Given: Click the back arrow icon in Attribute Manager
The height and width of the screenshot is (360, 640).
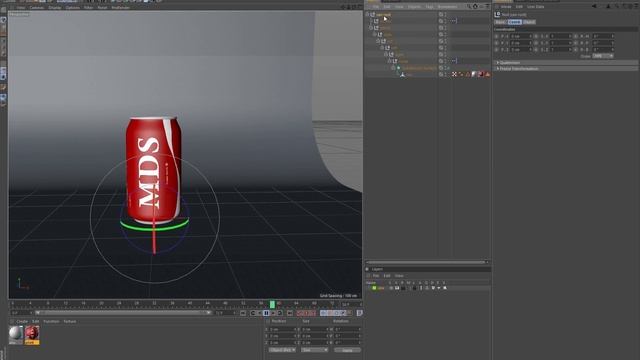Looking at the screenshot, I should click(594, 7).
